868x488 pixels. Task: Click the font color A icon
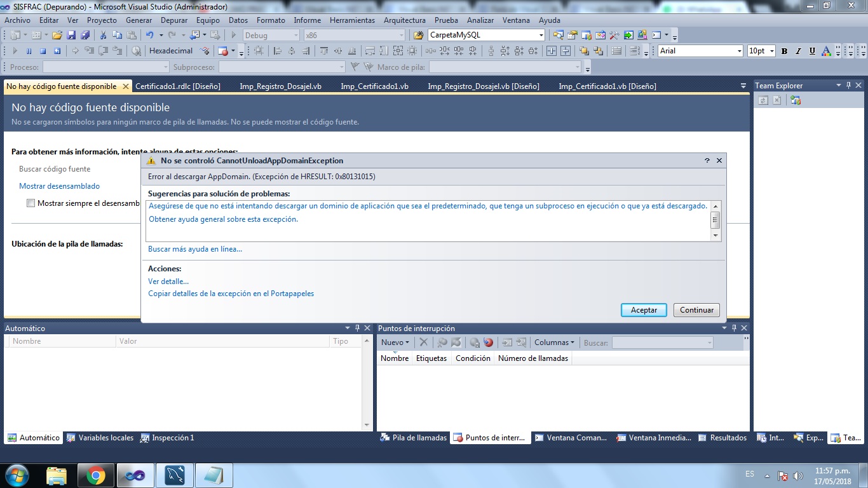point(826,51)
